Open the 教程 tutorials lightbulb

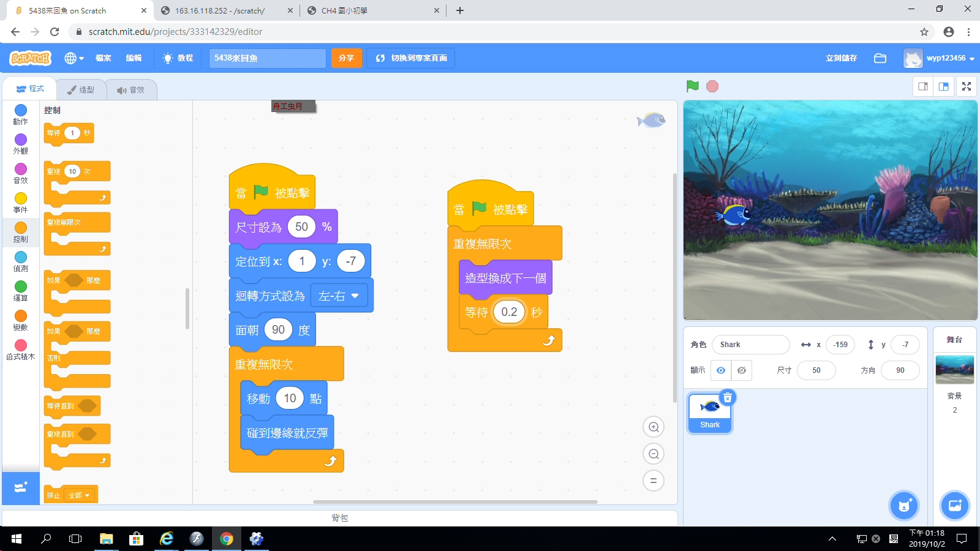click(x=178, y=58)
